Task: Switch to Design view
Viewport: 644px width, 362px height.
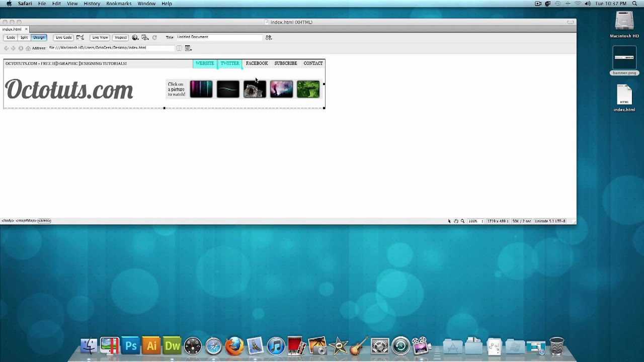Action: [x=39, y=37]
